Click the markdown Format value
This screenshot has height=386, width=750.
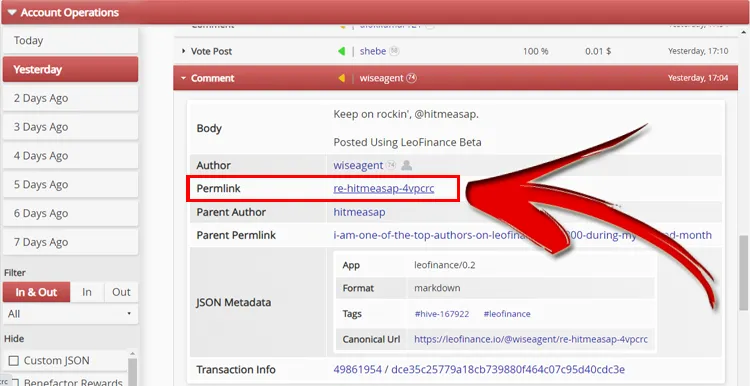(437, 288)
